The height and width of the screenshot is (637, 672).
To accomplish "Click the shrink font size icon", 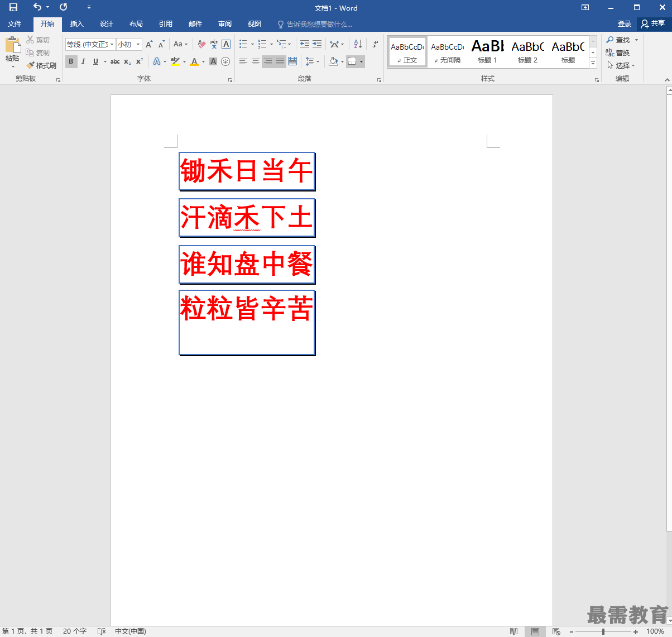I will point(161,44).
